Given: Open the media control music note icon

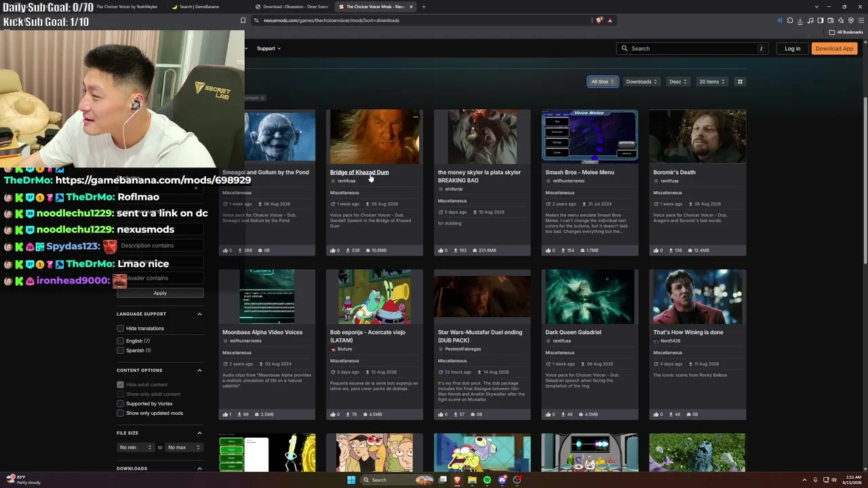Looking at the screenshot, I should (810, 20).
